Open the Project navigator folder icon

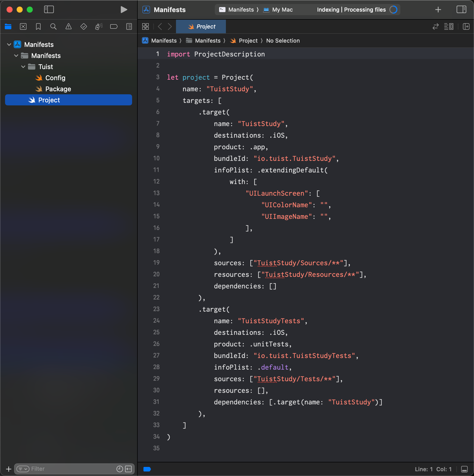point(8,26)
